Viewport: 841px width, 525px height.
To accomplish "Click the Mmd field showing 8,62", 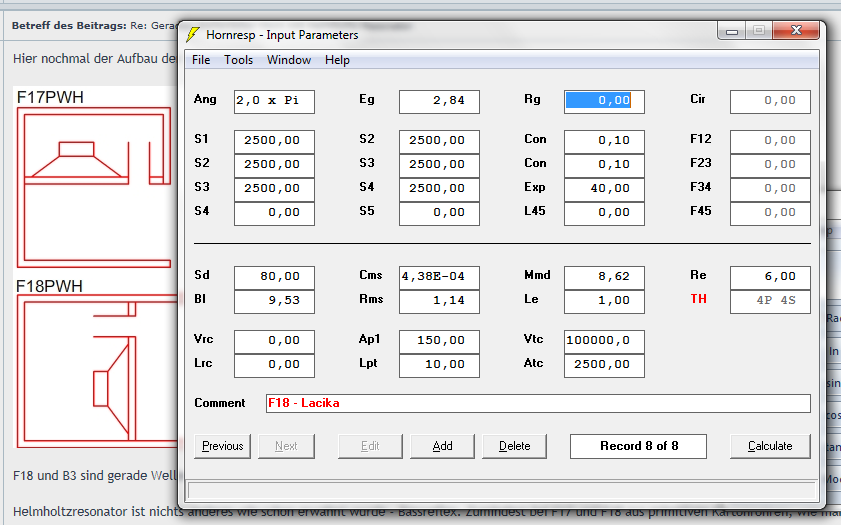I will 604,277.
